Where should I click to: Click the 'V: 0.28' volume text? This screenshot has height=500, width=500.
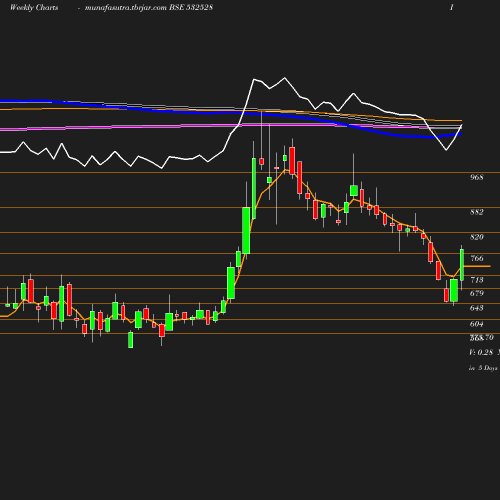(x=481, y=352)
